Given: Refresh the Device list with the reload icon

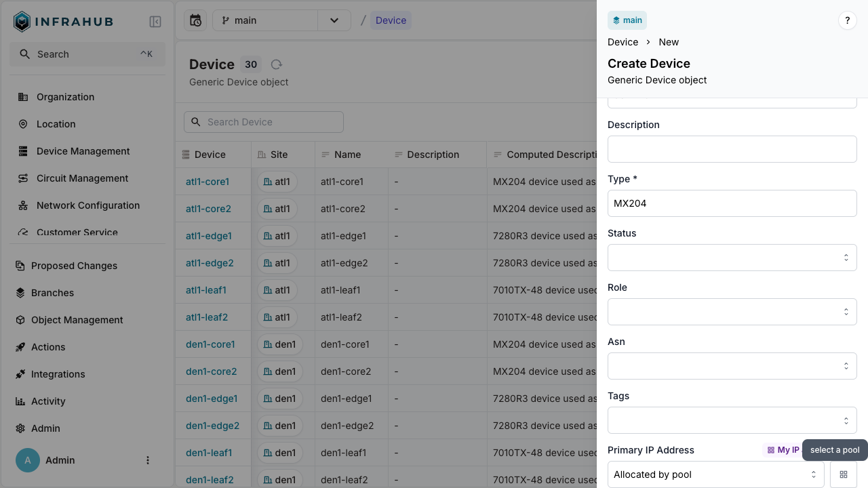Looking at the screenshot, I should pyautogui.click(x=276, y=64).
